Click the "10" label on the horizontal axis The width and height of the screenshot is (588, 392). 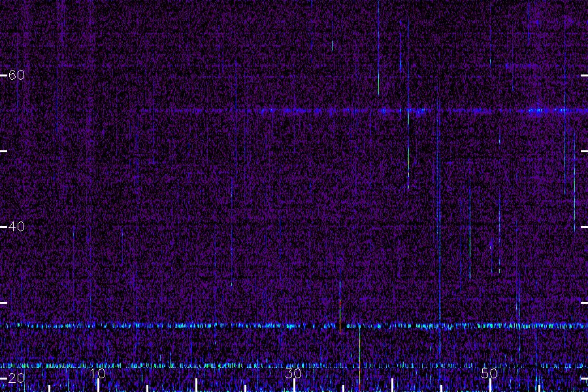(x=97, y=374)
